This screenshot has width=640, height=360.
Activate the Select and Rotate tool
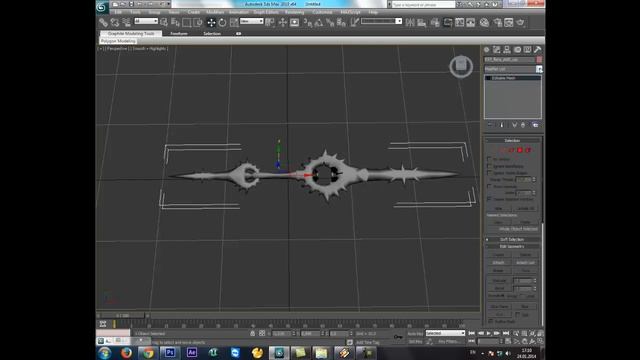(x=222, y=22)
